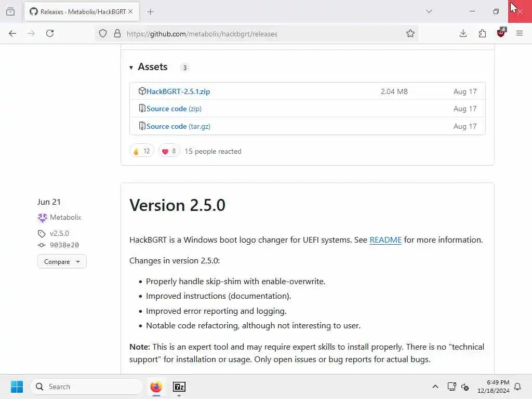Expand the Compare dropdown
This screenshot has width=532, height=399.
(62, 262)
